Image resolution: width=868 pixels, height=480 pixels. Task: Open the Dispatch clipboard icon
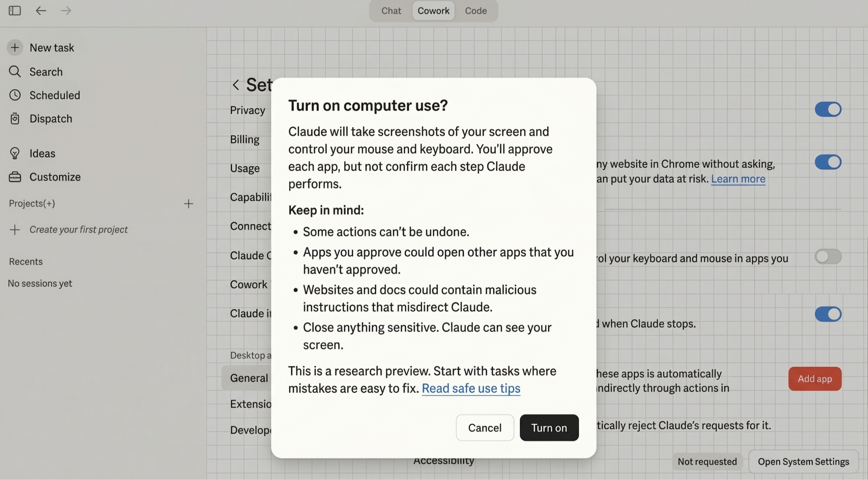tap(15, 119)
